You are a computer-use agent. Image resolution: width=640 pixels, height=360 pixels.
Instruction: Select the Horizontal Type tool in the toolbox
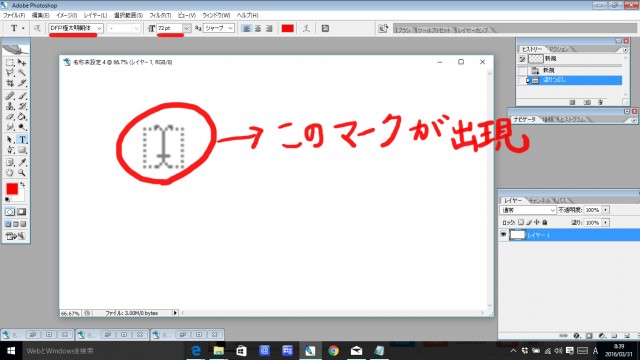(x=22, y=140)
